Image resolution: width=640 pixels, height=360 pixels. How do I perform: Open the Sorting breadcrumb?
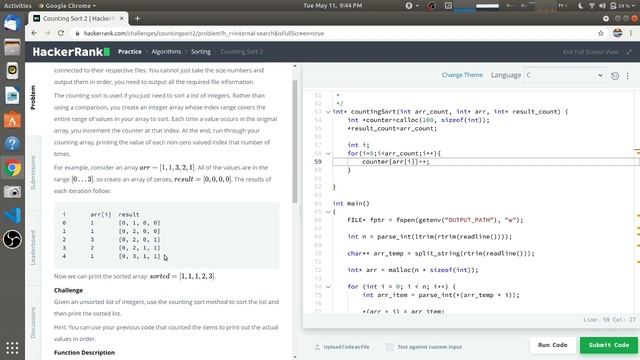(201, 52)
